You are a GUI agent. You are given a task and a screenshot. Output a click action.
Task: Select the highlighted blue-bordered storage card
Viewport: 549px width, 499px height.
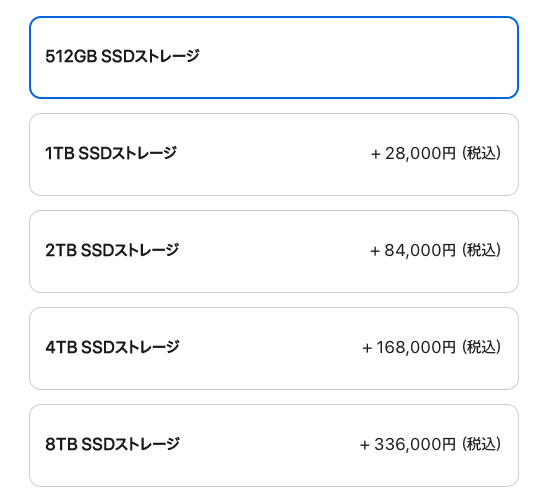coord(274,57)
